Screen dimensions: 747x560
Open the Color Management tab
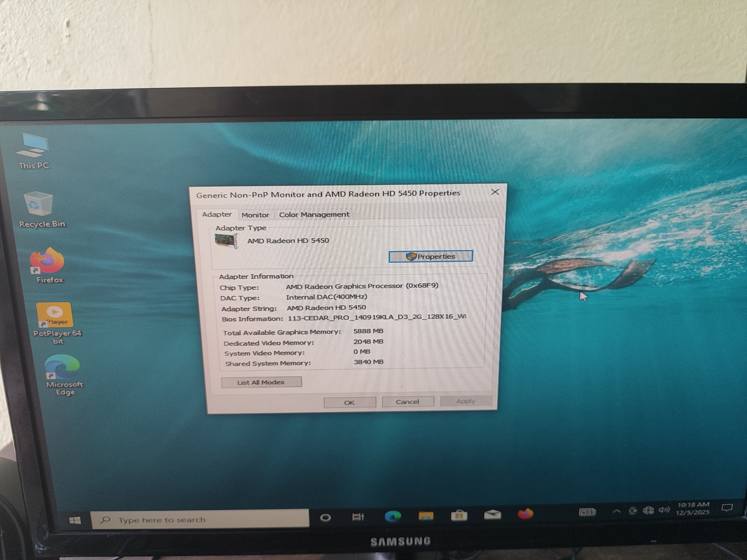[314, 214]
